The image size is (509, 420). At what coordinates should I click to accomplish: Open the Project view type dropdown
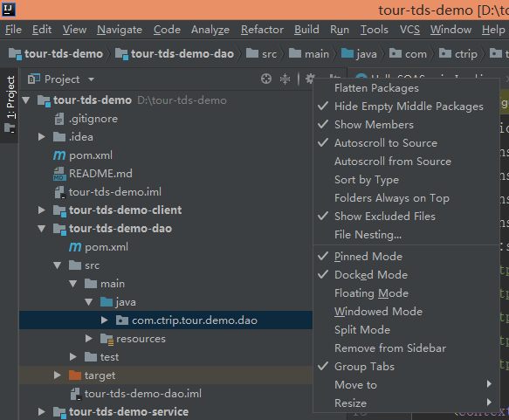coord(91,79)
